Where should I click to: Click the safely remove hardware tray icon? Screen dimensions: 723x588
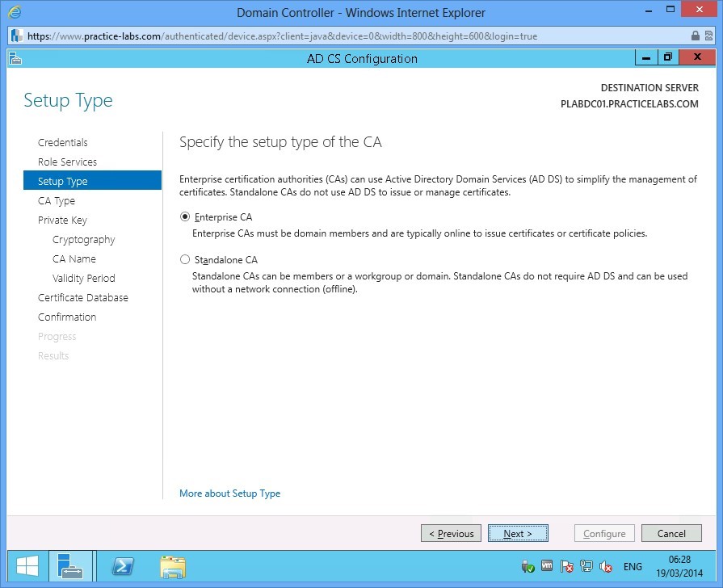coord(528,566)
